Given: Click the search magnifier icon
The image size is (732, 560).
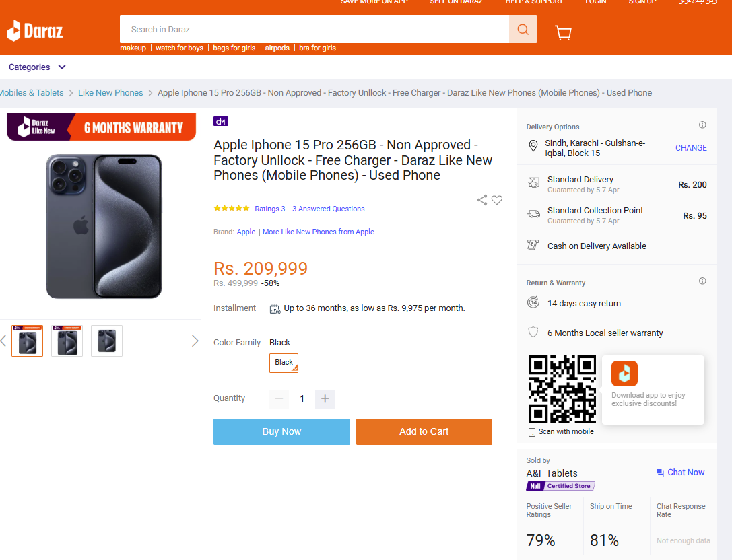Looking at the screenshot, I should pyautogui.click(x=523, y=30).
